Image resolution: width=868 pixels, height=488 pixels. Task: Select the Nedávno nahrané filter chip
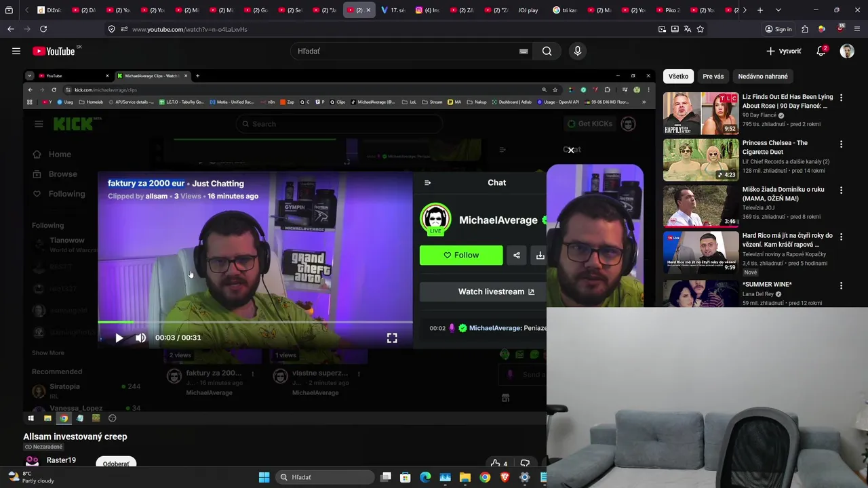pos(763,76)
